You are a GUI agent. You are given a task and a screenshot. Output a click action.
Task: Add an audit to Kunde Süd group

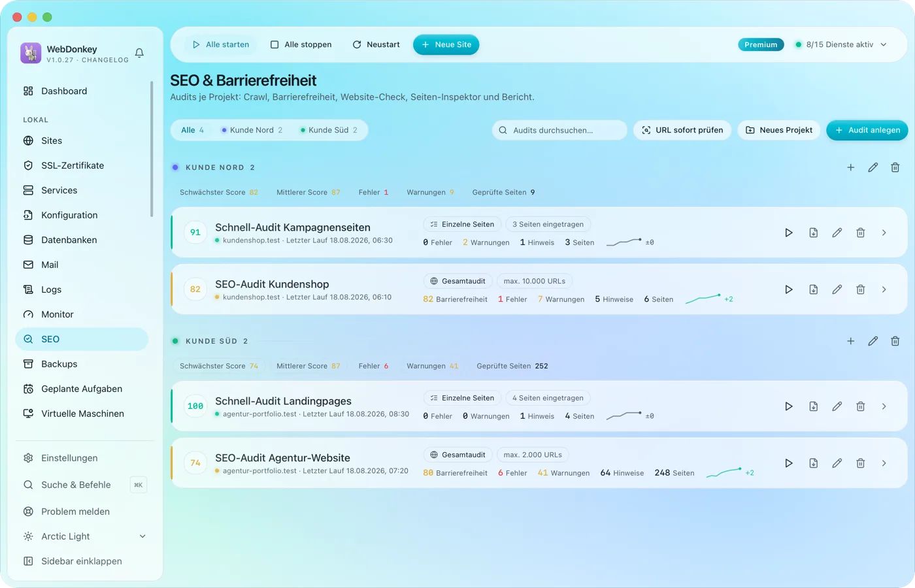pos(851,341)
